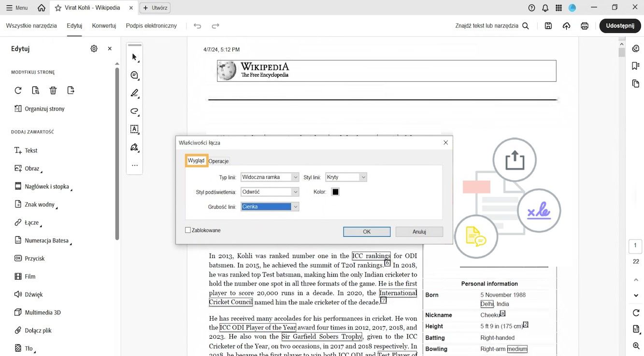Open the Znak wodny options
This screenshot has height=356, width=644.
(36, 204)
